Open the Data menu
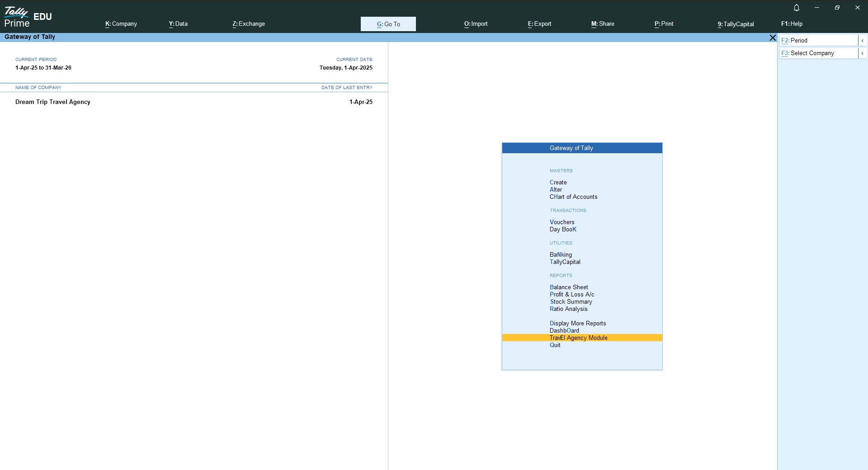This screenshot has height=470, width=868. pyautogui.click(x=178, y=24)
